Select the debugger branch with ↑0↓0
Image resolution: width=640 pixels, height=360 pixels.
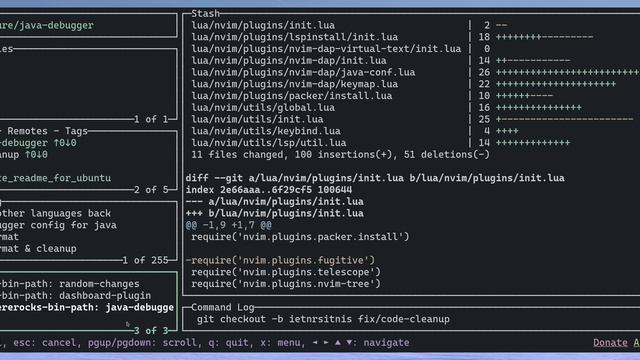point(38,143)
